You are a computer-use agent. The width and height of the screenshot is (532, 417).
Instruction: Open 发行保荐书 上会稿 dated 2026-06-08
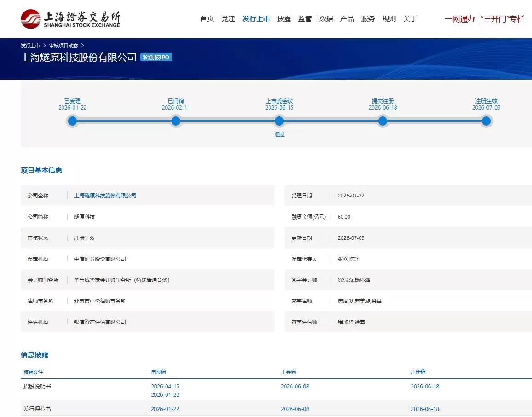tap(295, 409)
